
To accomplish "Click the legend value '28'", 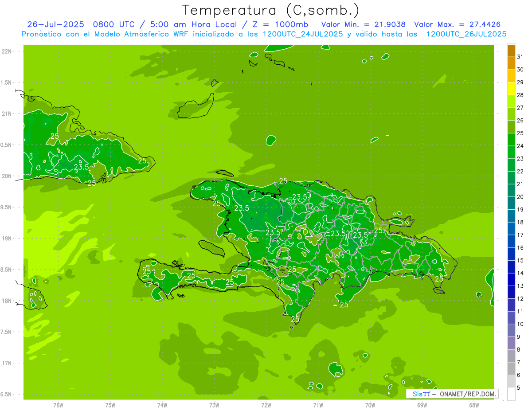I will point(520,95).
